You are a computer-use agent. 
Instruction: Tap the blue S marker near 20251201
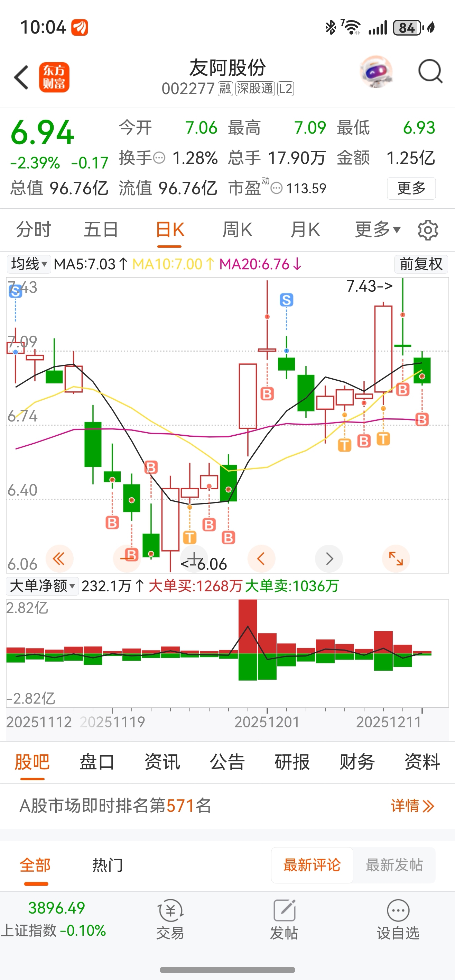(x=287, y=300)
